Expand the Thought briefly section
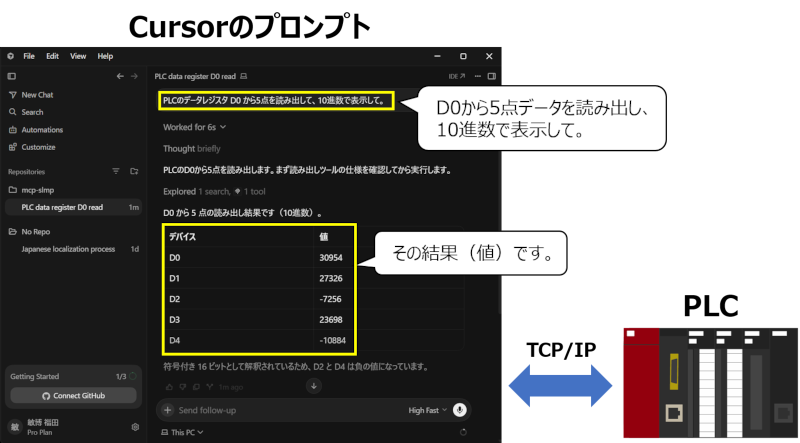 click(192, 149)
